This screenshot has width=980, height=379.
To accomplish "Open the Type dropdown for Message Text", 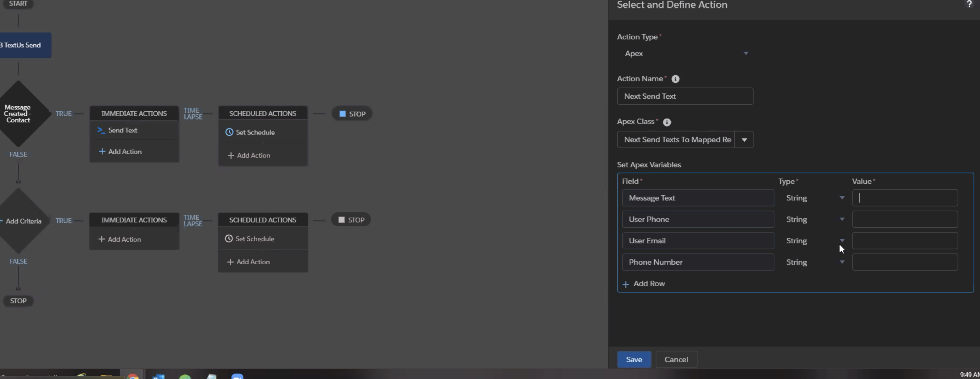I will click(x=842, y=198).
